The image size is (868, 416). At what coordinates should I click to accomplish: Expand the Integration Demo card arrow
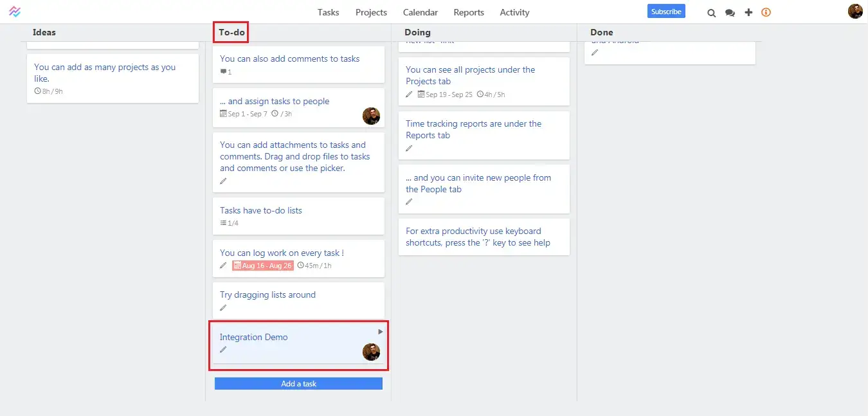[379, 332]
